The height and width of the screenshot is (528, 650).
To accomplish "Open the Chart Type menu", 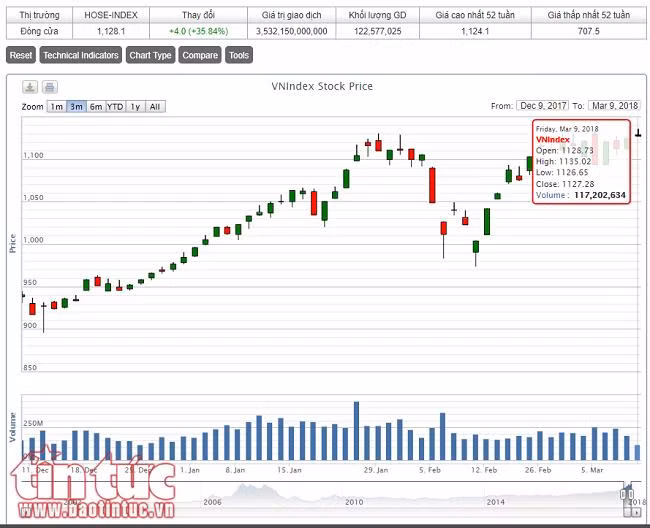I will pyautogui.click(x=150, y=55).
